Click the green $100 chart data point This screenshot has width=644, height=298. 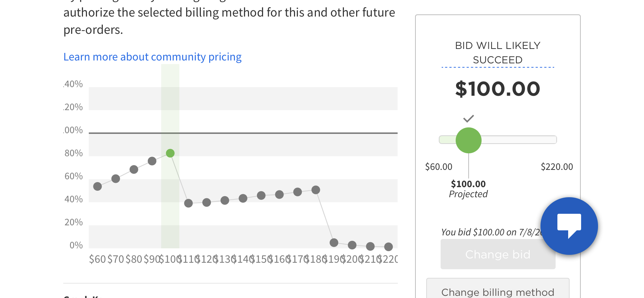(170, 153)
